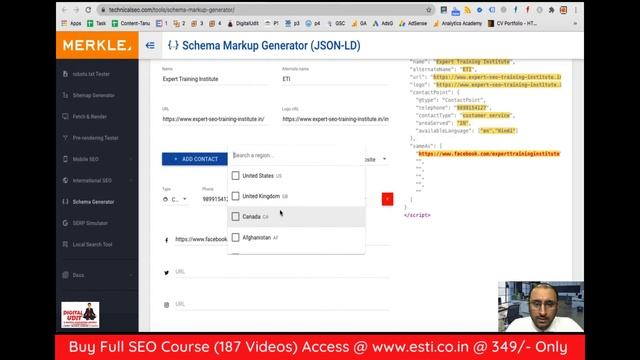640x360 pixels.
Task: Focus the Search a region field
Action: (296, 156)
